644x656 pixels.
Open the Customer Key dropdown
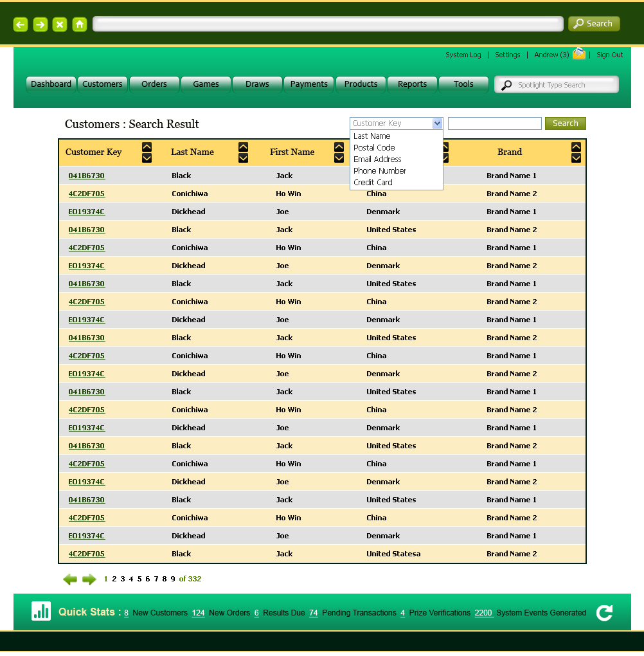click(x=437, y=123)
